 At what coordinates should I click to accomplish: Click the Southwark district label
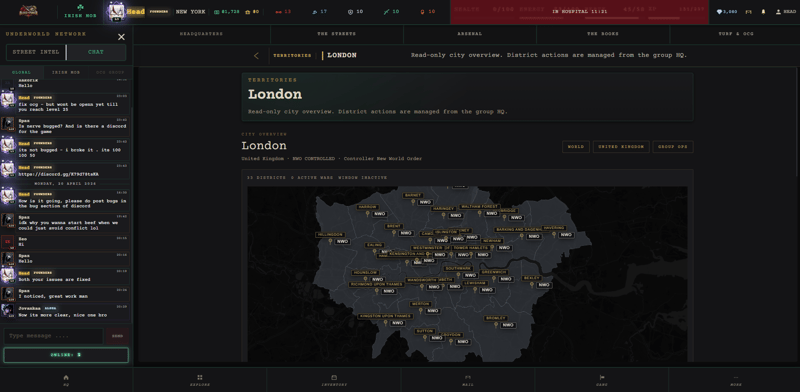coord(458,268)
